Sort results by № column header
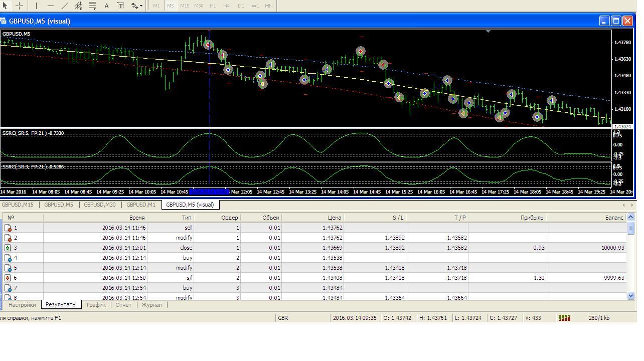Viewport: 644px width, 361px height. coord(23,218)
